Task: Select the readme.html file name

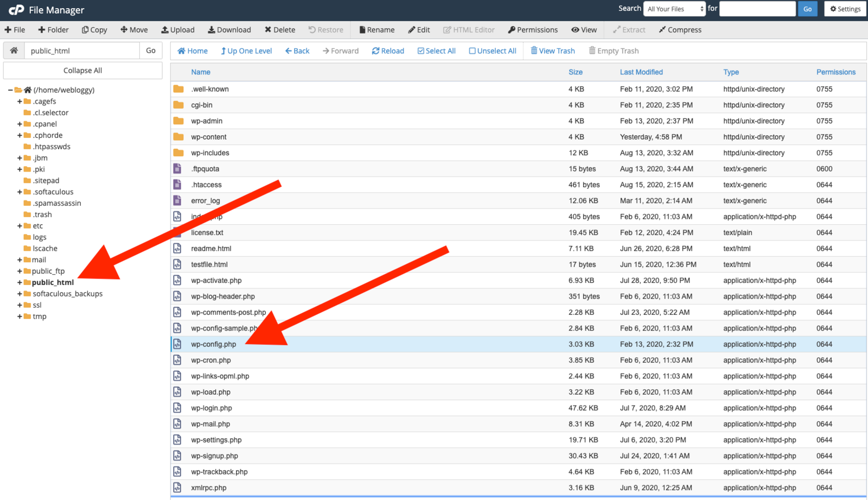Action: (211, 249)
